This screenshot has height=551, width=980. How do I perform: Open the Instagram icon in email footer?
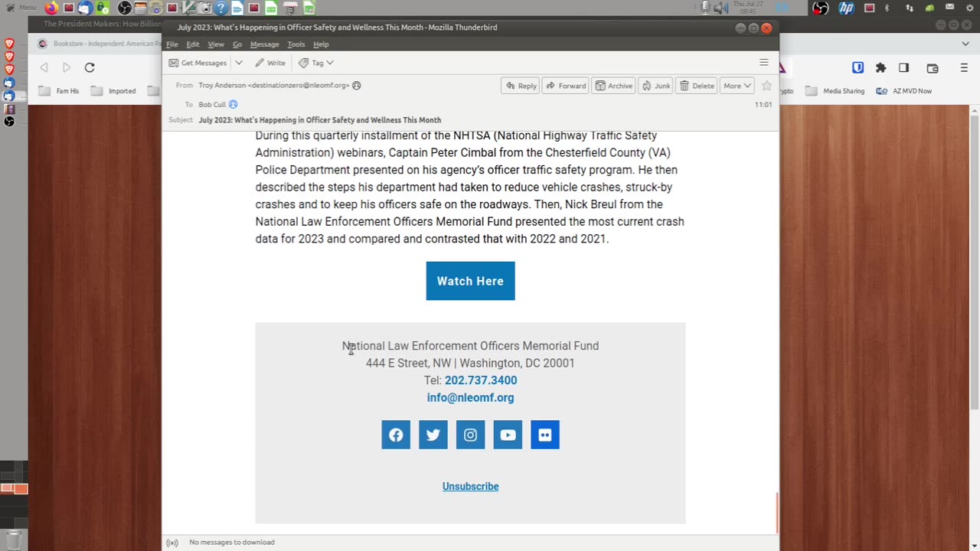[x=470, y=435]
